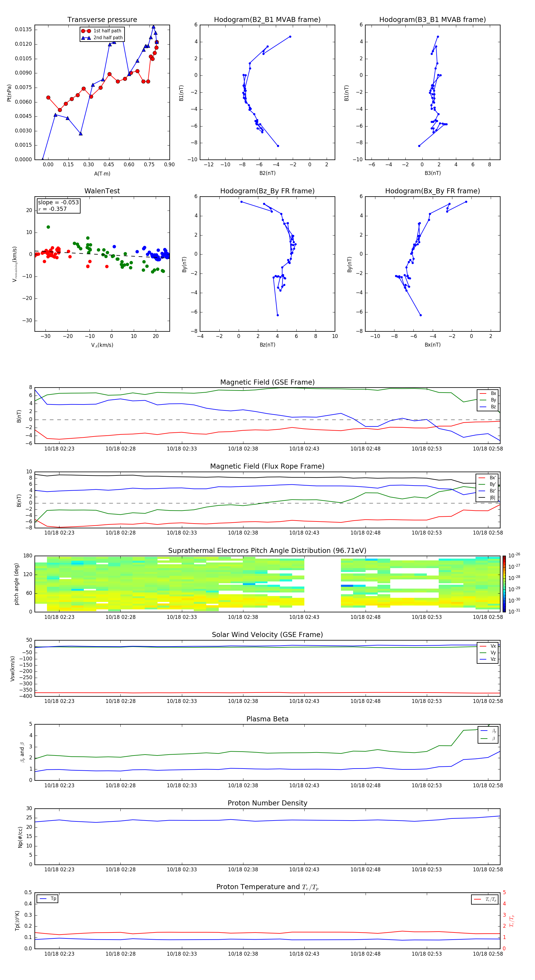535x980 pixels.
Task: Click the 'Pt(nPa)' y-axis label
Action: coord(9,93)
